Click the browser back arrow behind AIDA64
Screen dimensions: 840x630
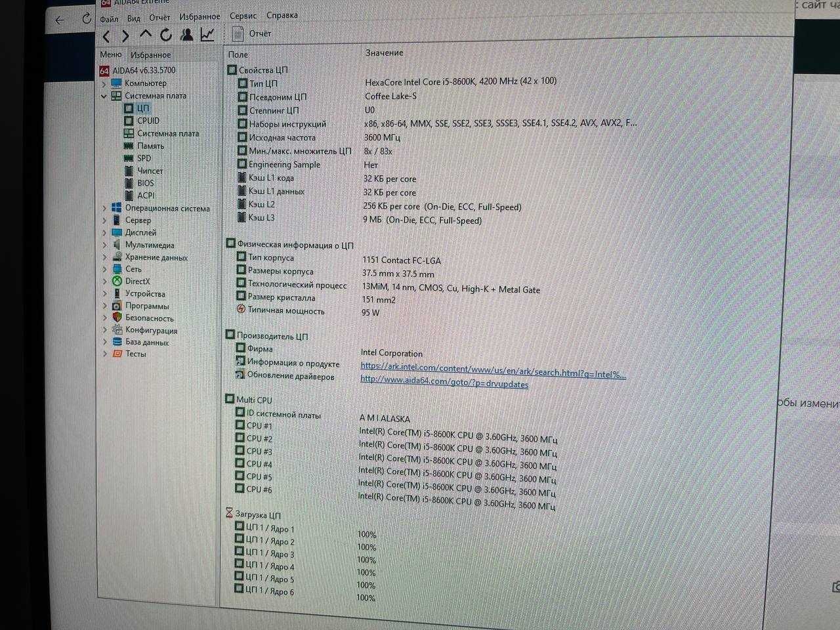click(60, 20)
